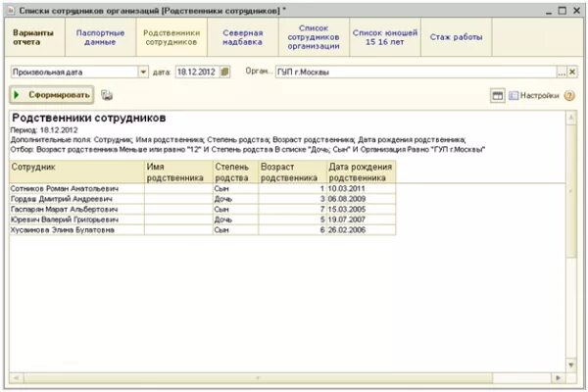Clear the organization field with the X button
Image resolution: width=588 pixels, height=392 pixels.
[x=572, y=72]
